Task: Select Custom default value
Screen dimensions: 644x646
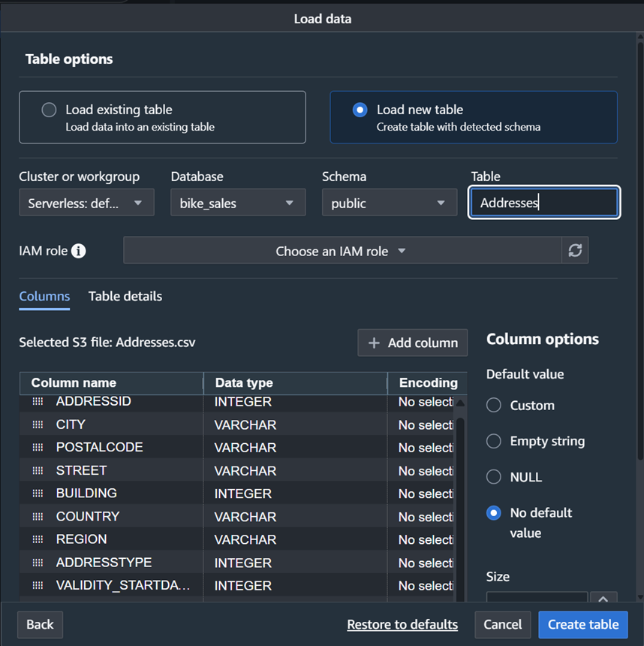Action: click(x=495, y=405)
